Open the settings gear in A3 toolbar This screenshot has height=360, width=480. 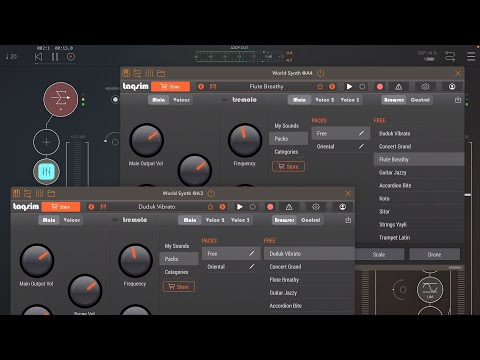pos(316,207)
